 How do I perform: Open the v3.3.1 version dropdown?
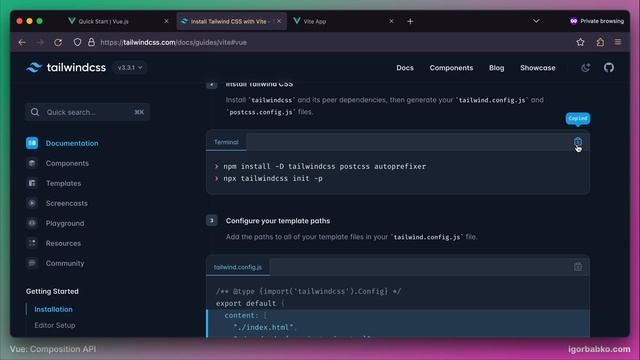pos(130,68)
